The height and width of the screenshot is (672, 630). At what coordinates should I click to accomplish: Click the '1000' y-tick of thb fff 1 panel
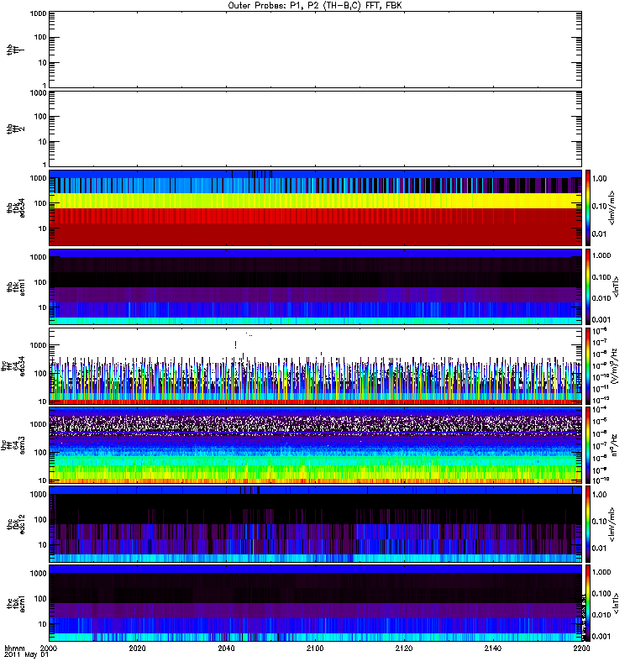39,13
